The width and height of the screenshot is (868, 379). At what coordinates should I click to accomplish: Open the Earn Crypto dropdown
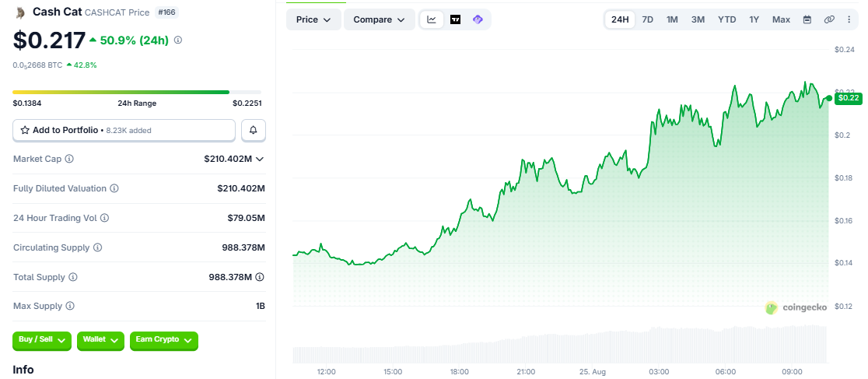[x=164, y=339]
